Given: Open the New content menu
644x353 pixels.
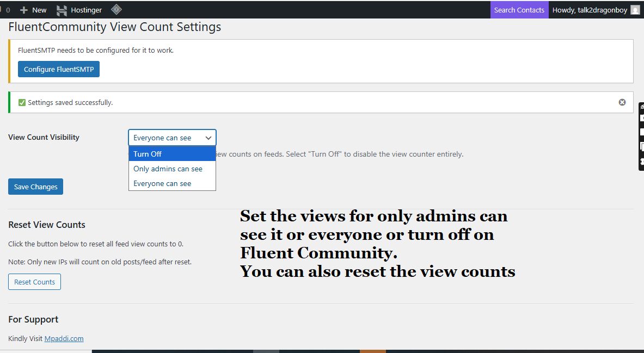Looking at the screenshot, I should click(33, 10).
